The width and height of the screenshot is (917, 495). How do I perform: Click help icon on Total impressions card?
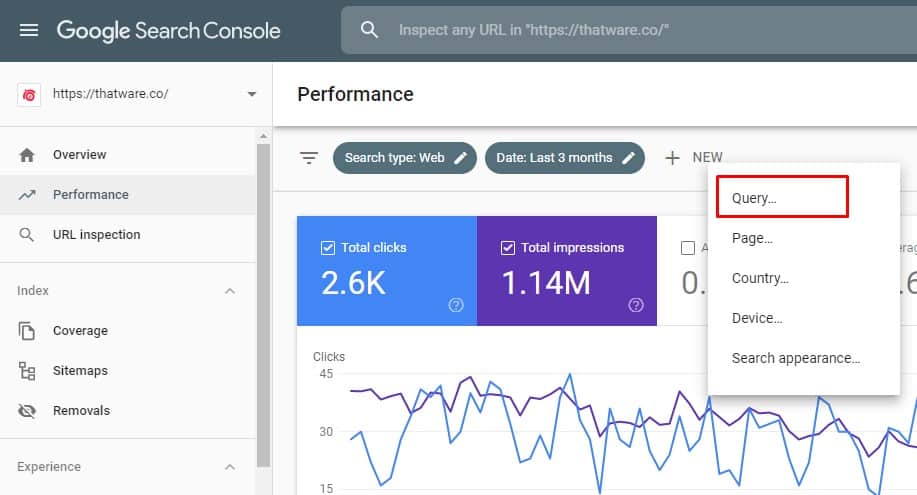tap(636, 305)
